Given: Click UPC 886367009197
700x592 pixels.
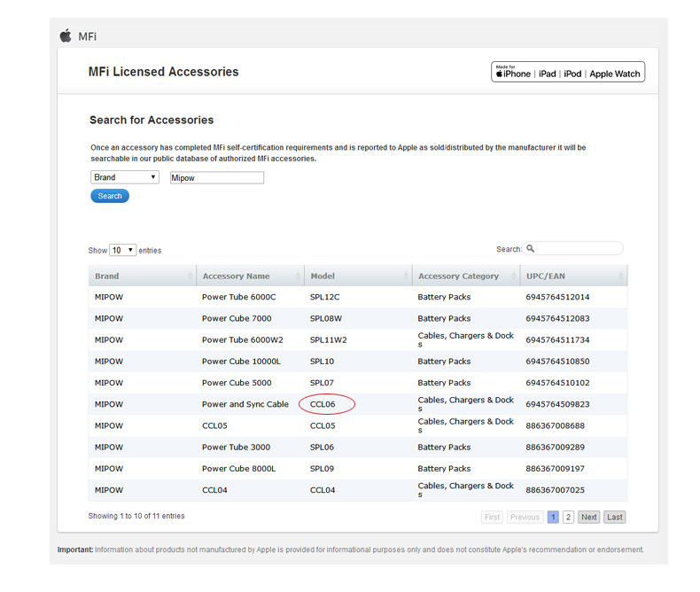Looking at the screenshot, I should click(555, 468).
